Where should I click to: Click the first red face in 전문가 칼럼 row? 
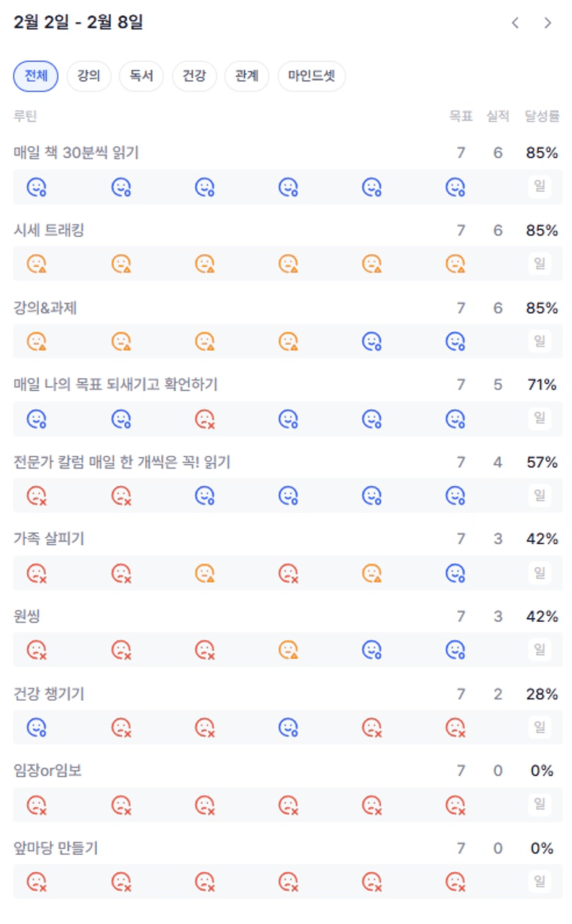tap(37, 496)
